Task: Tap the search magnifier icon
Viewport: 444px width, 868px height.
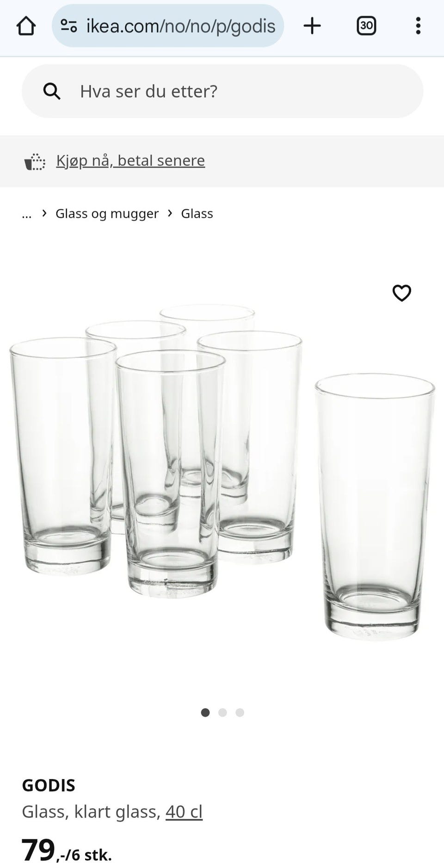Action: pyautogui.click(x=52, y=91)
